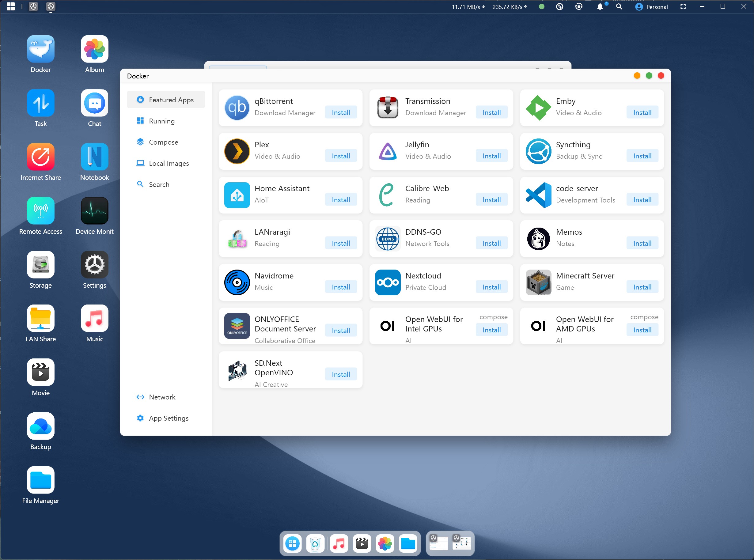Open the LAN Share desktop icon
This screenshot has height=560, width=754.
pyautogui.click(x=41, y=318)
